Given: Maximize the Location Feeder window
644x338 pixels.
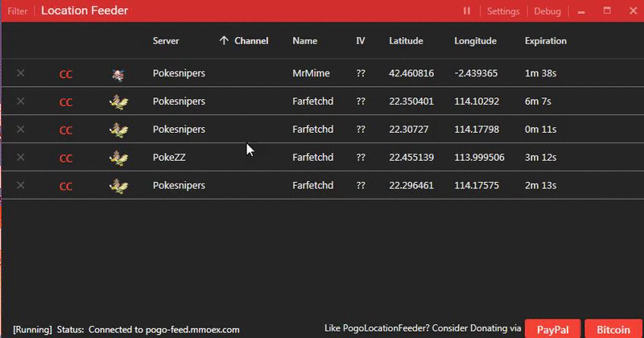Looking at the screenshot, I should click(x=607, y=10).
